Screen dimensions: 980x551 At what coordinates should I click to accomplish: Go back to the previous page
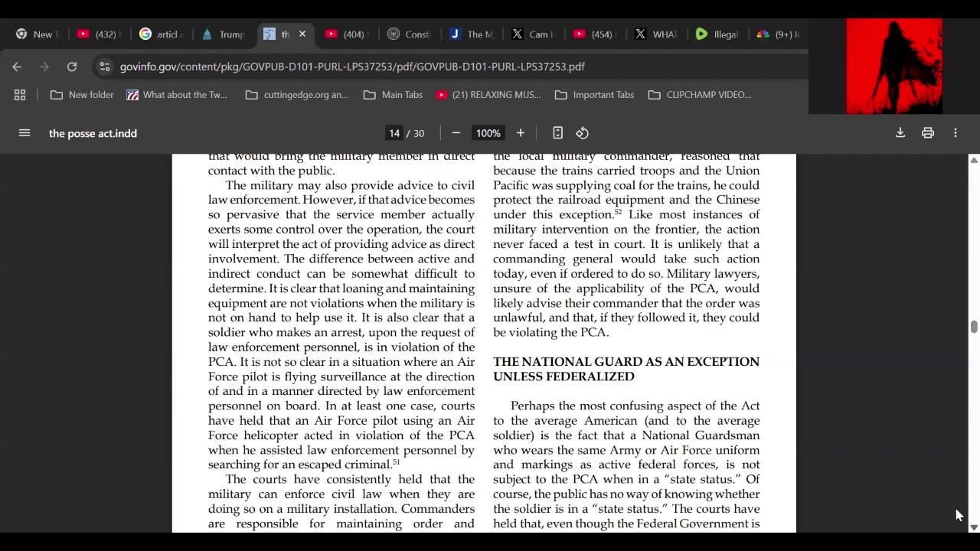coord(17,67)
